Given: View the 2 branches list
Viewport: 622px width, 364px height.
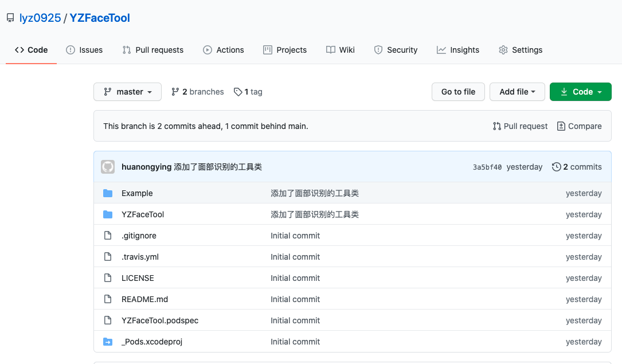Looking at the screenshot, I should [x=198, y=92].
